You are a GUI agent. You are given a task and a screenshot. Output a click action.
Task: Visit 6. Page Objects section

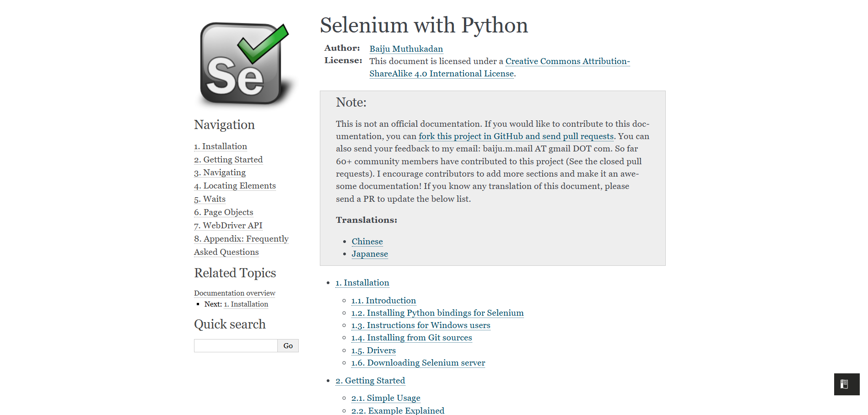click(x=223, y=212)
